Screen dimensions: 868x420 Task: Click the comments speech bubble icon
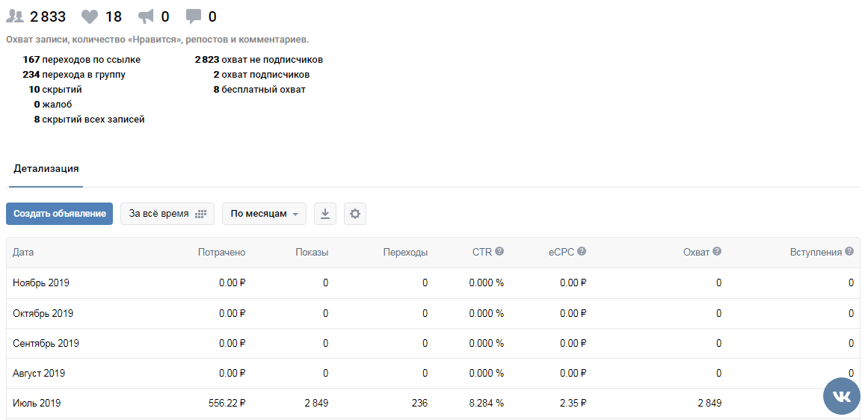click(193, 17)
